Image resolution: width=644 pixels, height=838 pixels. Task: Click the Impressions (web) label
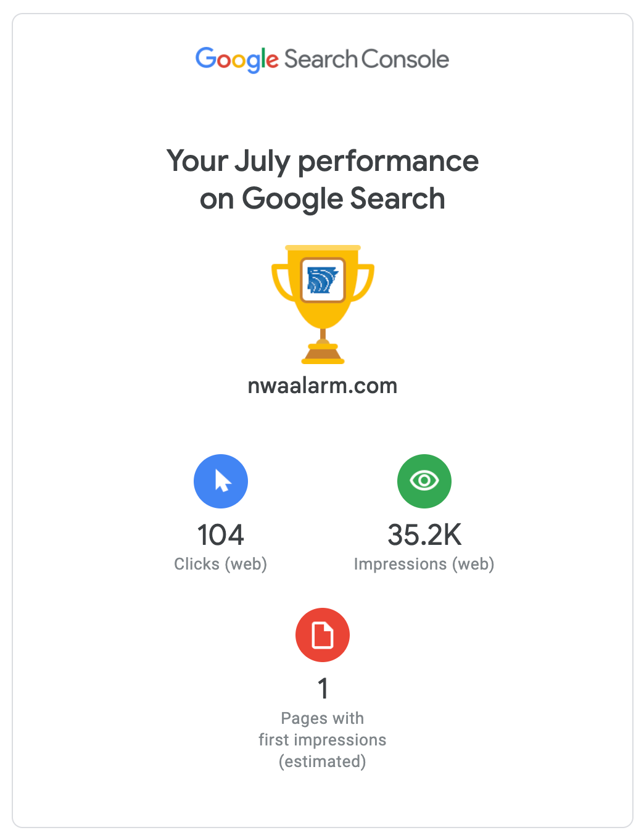coord(424,564)
